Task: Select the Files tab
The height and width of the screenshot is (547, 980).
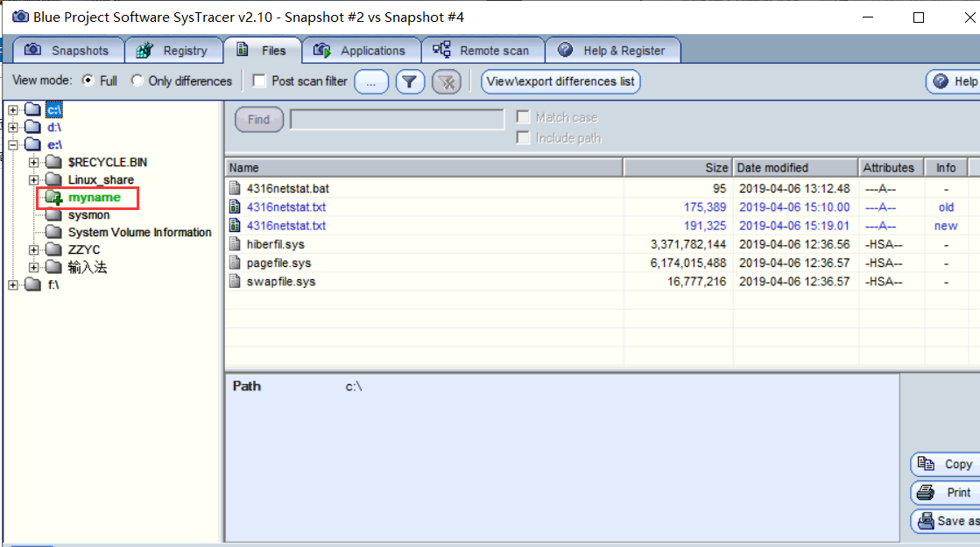Action: (x=263, y=50)
